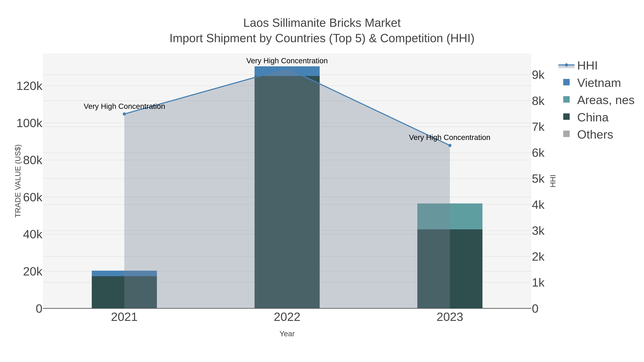
Task: Click the Import Shipment by Countries subtitle
Action: pos(322,38)
